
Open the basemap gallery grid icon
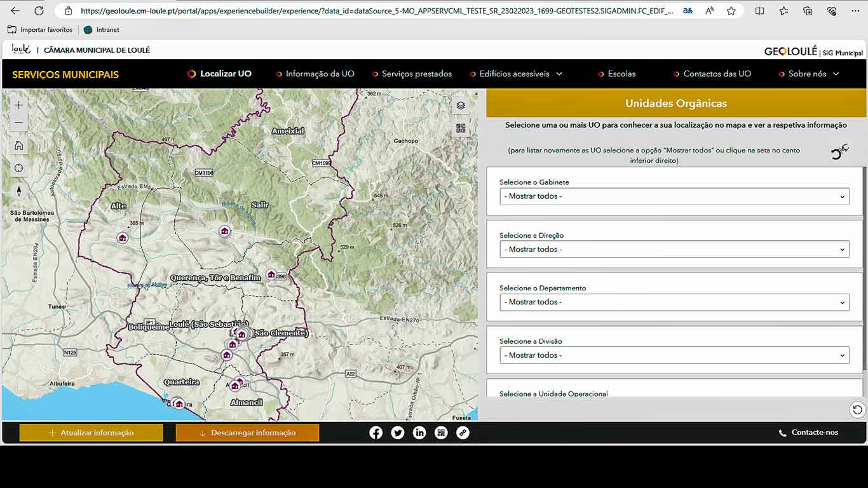(461, 128)
